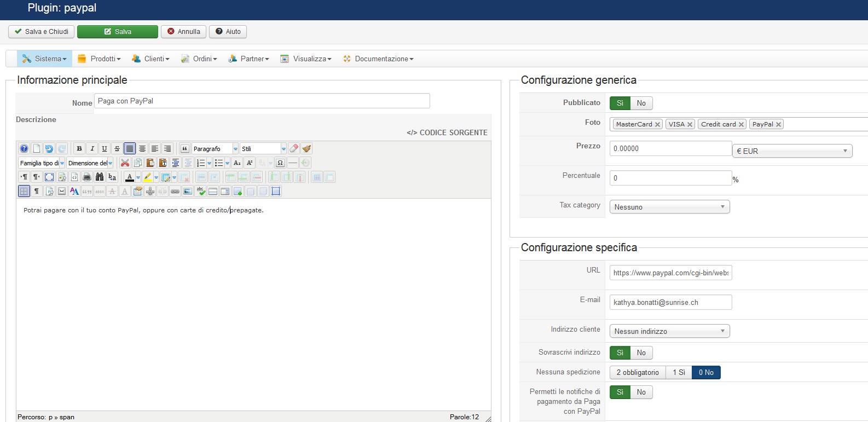Open the Paragrafo format dropdown
The image size is (868, 422).
coord(215,148)
